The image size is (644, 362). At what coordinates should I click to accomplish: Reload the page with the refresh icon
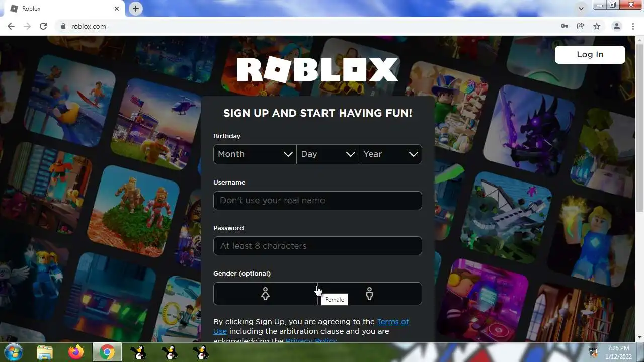(x=43, y=26)
